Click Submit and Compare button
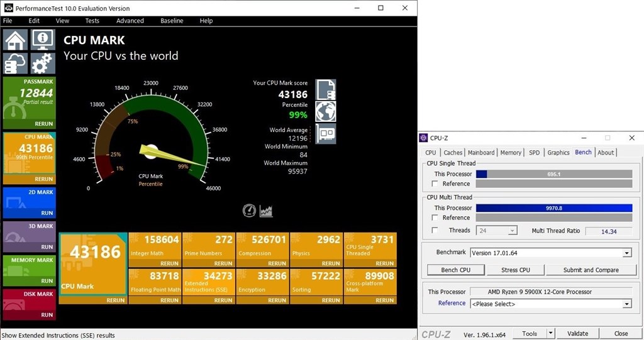The width and height of the screenshot is (644, 340). point(591,270)
